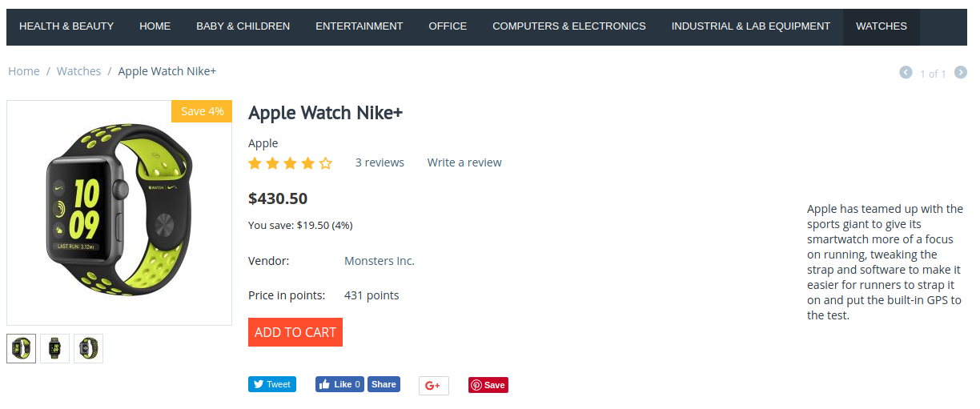The width and height of the screenshot is (980, 409).
Task: Like the product on Facebook
Action: [x=339, y=384]
